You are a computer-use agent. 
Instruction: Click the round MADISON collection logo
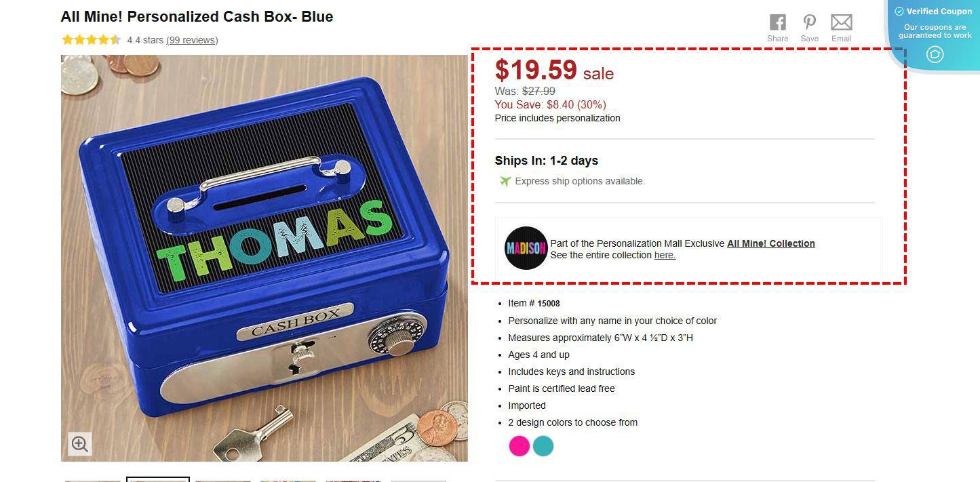pos(526,248)
